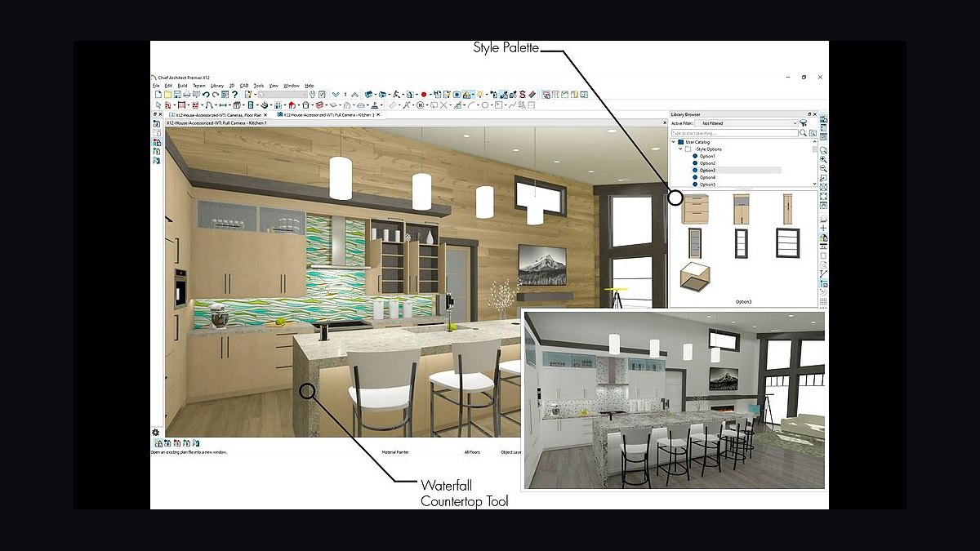Click the Delete X tool icon
Screen dimensions: 980x551
443,105
